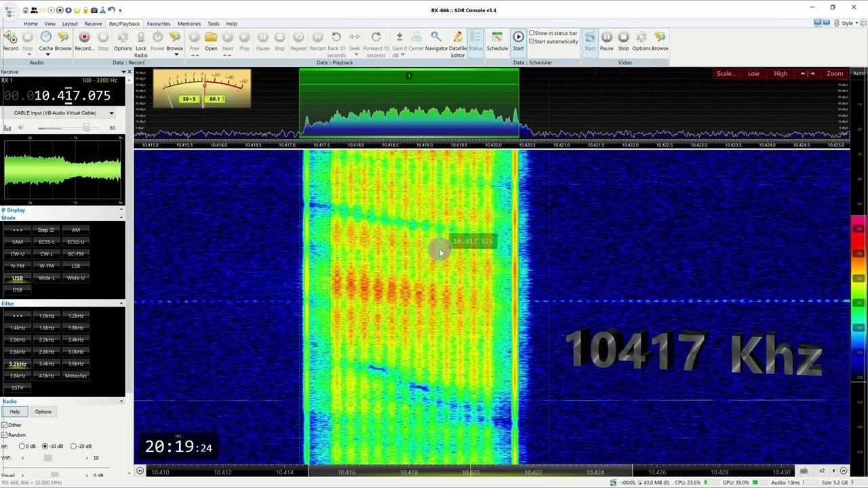The height and width of the screenshot is (488, 868).
Task: Switch to the Layout ribbon tab
Action: pos(70,24)
